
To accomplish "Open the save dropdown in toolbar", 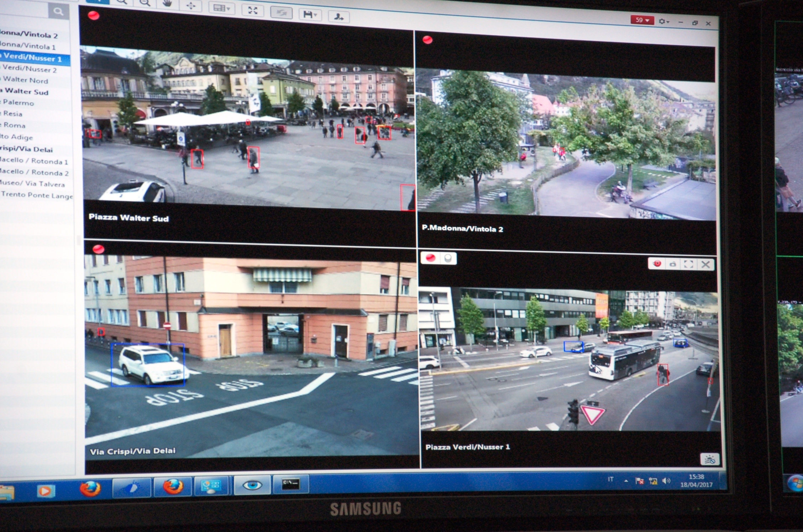I will tap(310, 15).
